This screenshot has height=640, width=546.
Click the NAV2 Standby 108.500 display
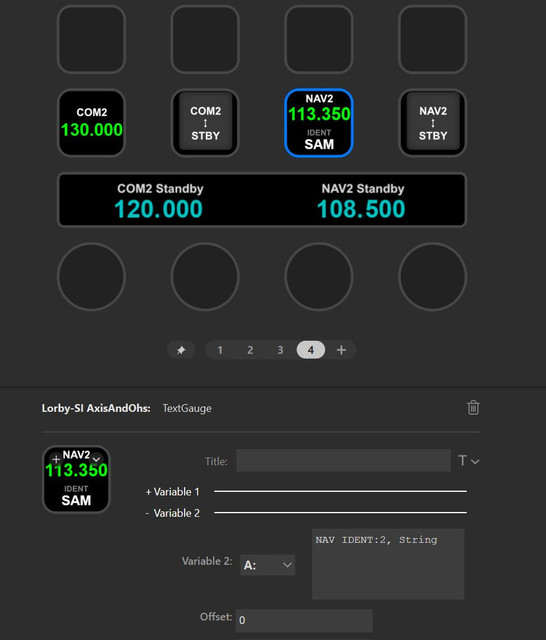(363, 200)
